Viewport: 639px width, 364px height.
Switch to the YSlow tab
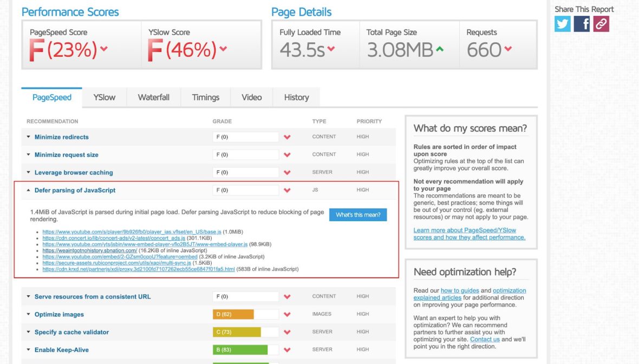click(104, 97)
